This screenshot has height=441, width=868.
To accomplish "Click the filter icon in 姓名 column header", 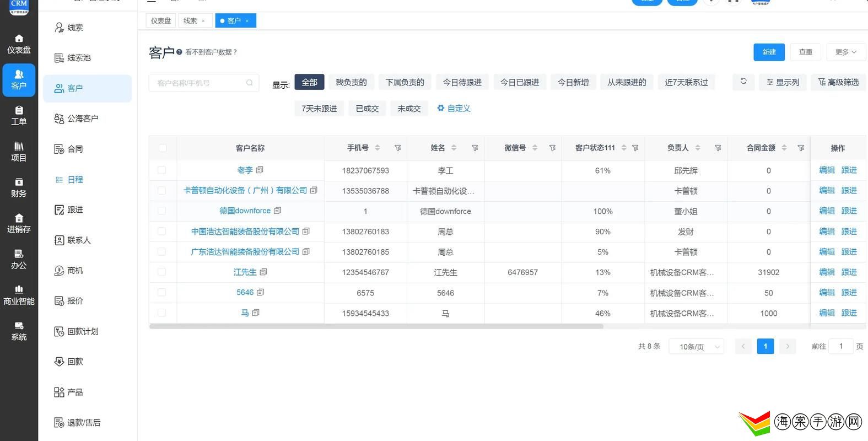I will click(475, 148).
